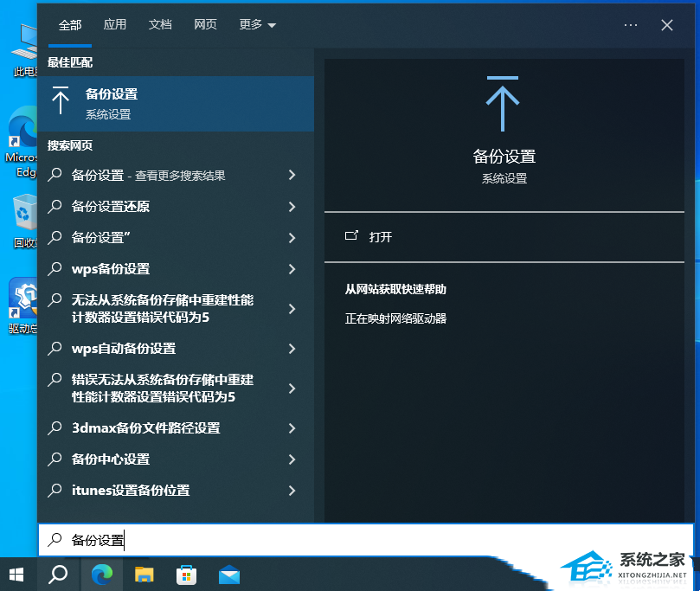Select the 网页 tab
This screenshot has width=700, height=591.
click(x=205, y=25)
